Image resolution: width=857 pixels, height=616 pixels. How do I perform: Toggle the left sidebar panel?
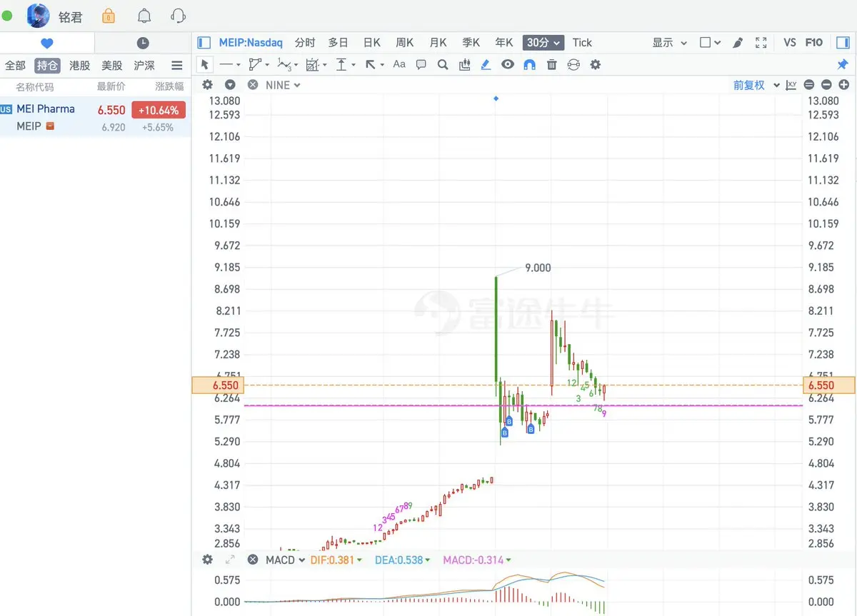click(204, 42)
